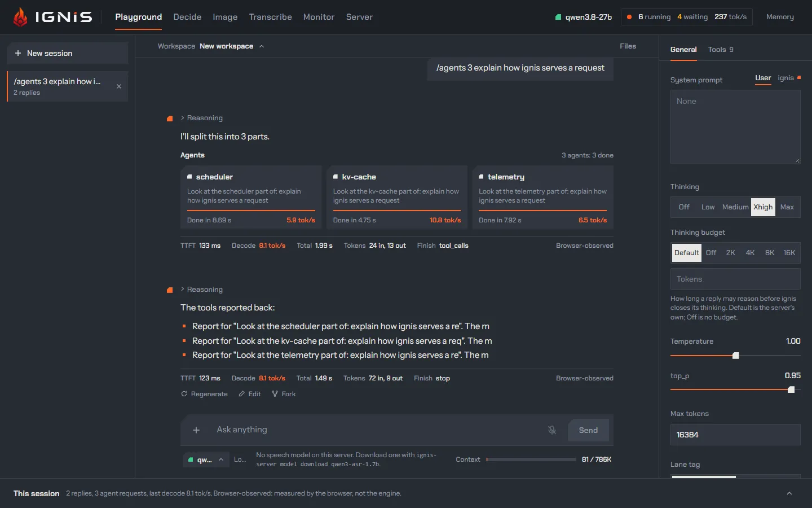Set Thinking level to Max
Viewport: 812px width, 508px height.
point(787,207)
